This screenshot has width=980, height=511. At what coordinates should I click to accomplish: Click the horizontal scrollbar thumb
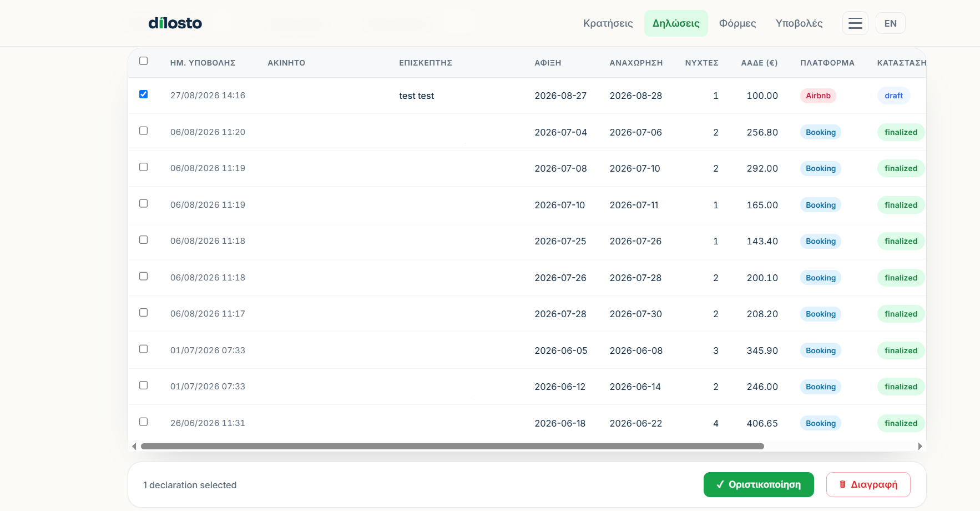point(452,446)
